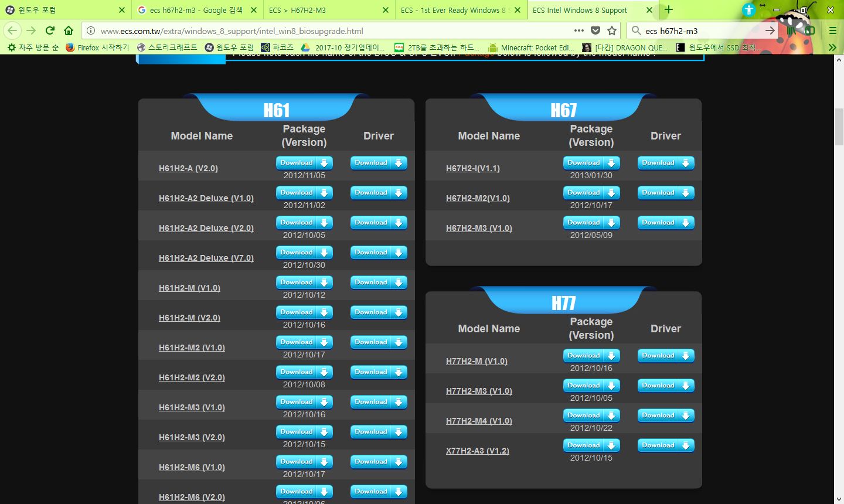Download package for H61H2-M (V2.0)

304,312
